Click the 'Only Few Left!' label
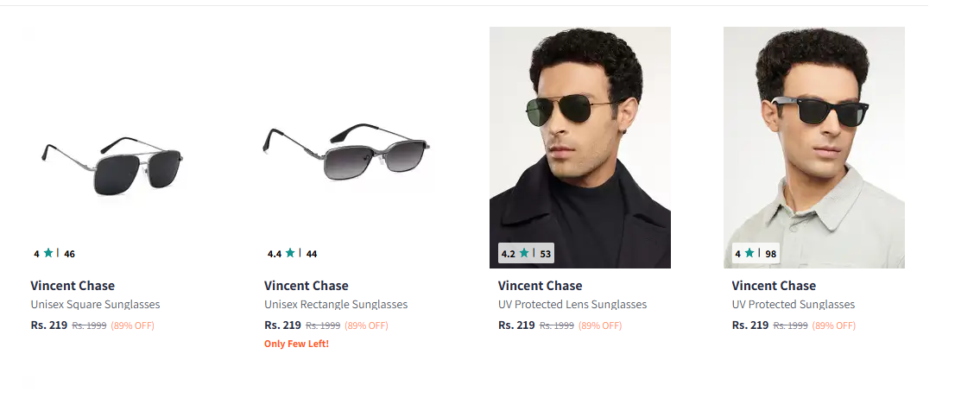This screenshot has height=398, width=980. tap(296, 344)
